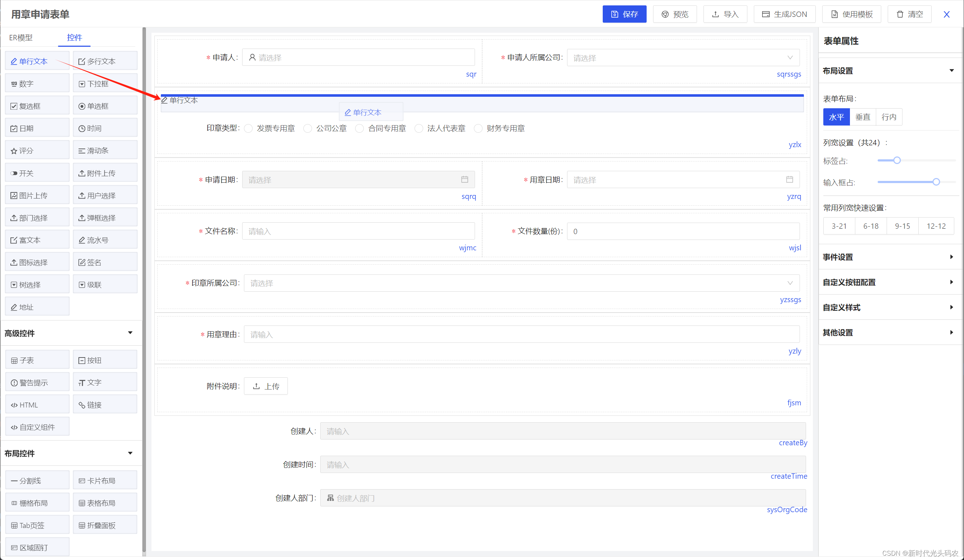Choose the 图片上传 image upload control
Image resolution: width=964 pixels, height=560 pixels.
tap(37, 195)
